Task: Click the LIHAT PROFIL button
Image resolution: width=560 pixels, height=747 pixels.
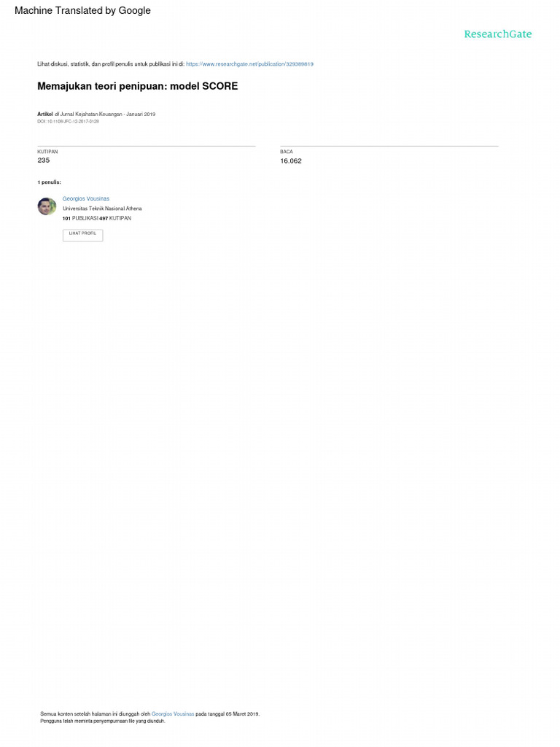Action: click(x=83, y=235)
